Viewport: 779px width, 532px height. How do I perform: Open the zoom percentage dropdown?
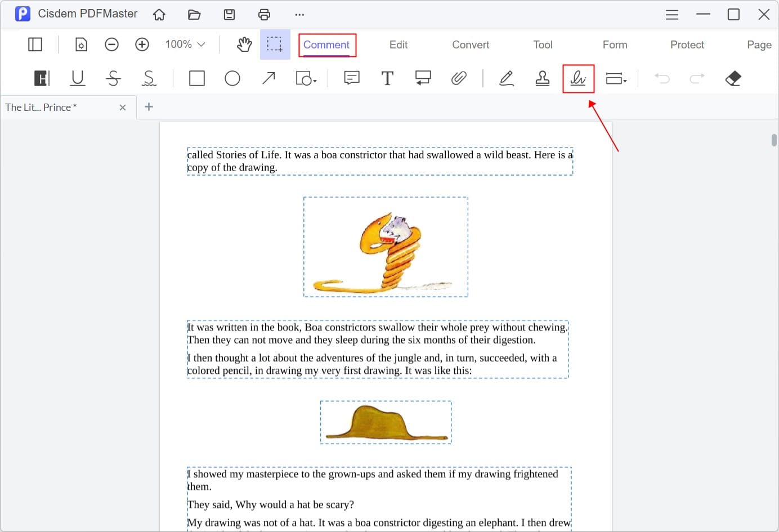[x=184, y=44]
